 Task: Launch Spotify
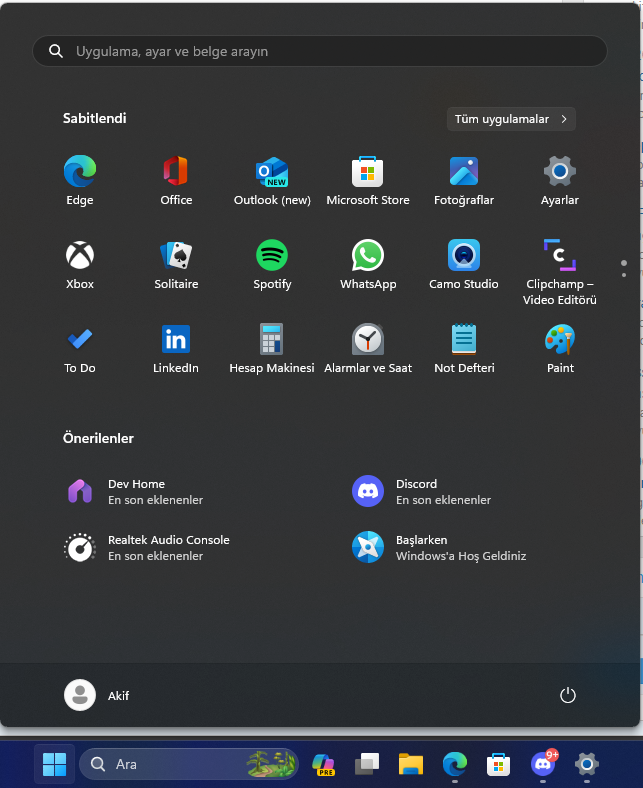point(272,264)
